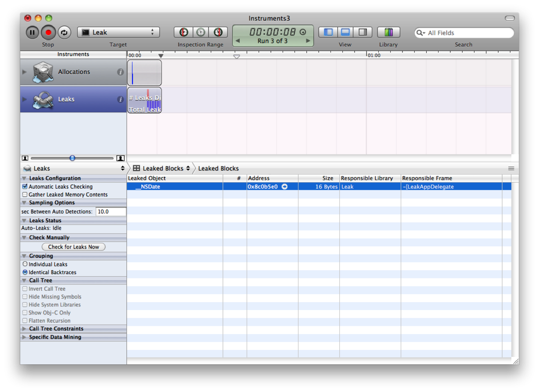This screenshot has width=539, height=392.
Task: Click the Leaks instrument info icon
Action: (120, 100)
